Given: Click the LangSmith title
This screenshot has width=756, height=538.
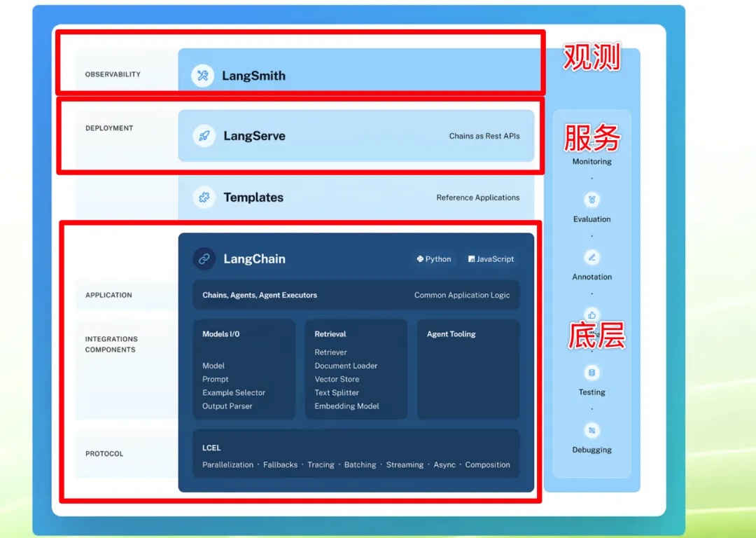Looking at the screenshot, I should click(253, 76).
